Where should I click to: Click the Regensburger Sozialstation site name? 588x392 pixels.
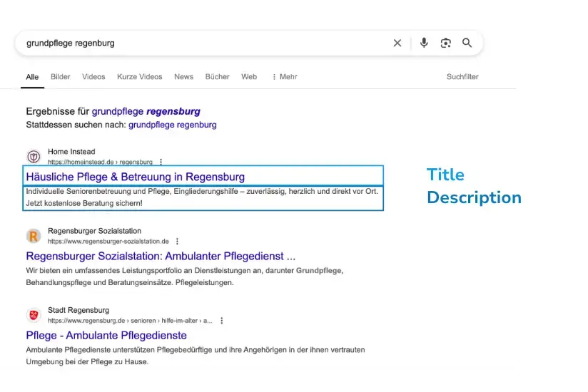point(94,231)
